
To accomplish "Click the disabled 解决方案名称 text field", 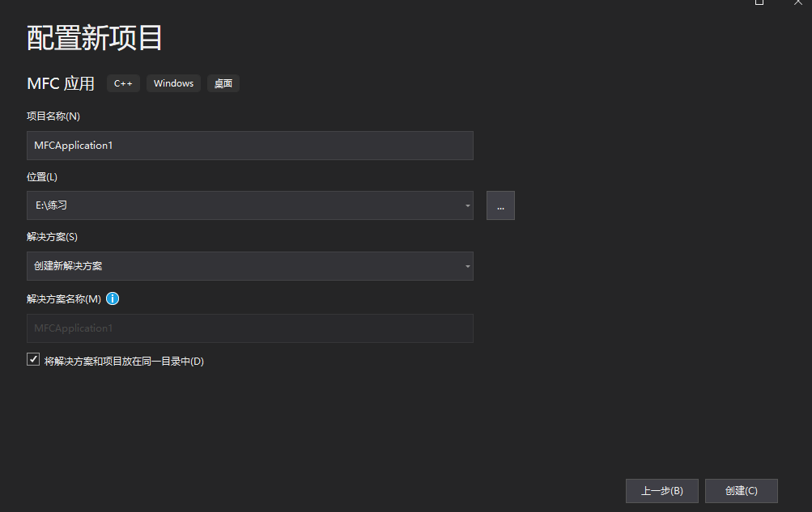I will pyautogui.click(x=250, y=328).
